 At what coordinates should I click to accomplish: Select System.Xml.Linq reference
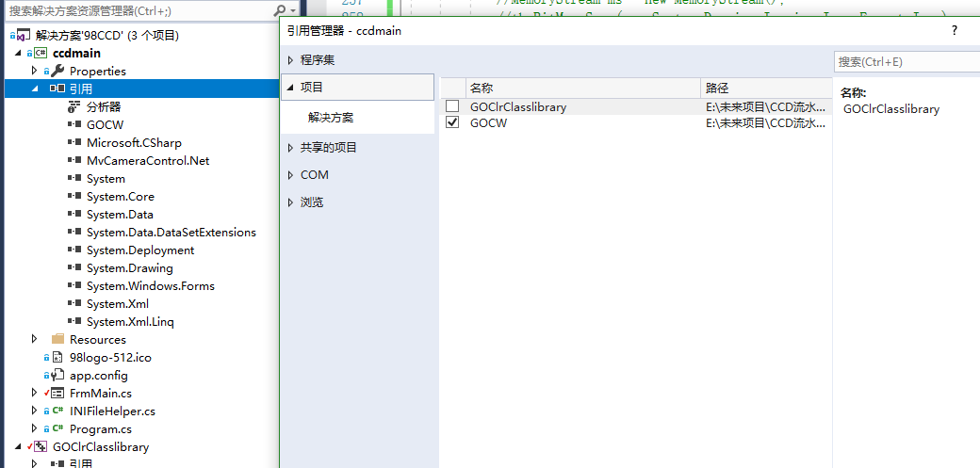pyautogui.click(x=131, y=322)
